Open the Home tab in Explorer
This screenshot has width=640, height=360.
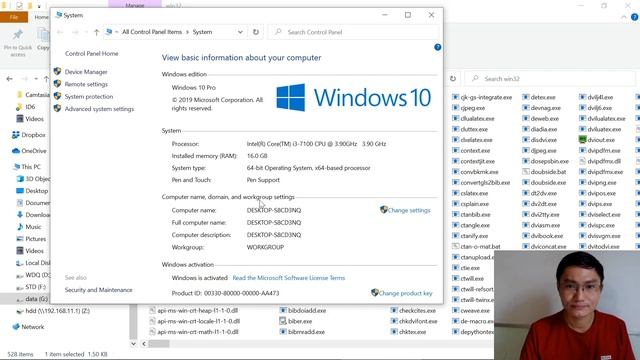pyautogui.click(x=41, y=17)
